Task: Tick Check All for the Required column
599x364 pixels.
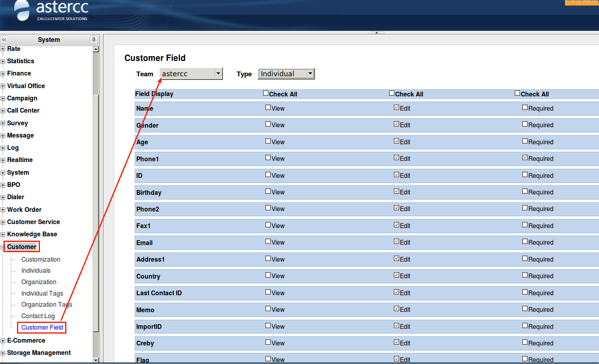Action: pos(517,93)
